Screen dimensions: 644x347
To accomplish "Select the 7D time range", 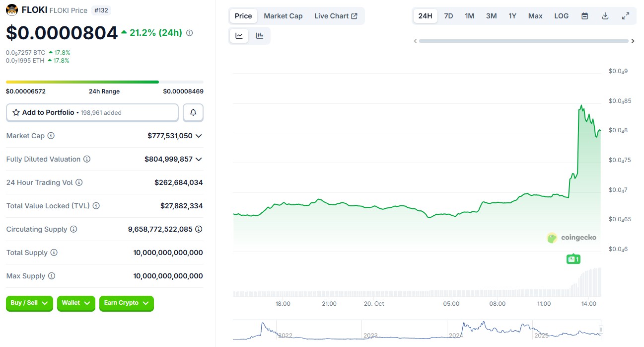I will (448, 16).
